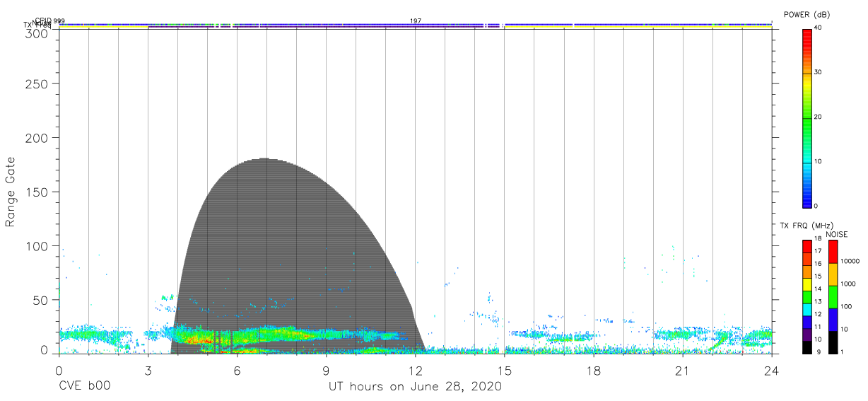The height and width of the screenshot is (401, 868).
Task: Click the '20' label on POWER scale
Action: point(818,117)
